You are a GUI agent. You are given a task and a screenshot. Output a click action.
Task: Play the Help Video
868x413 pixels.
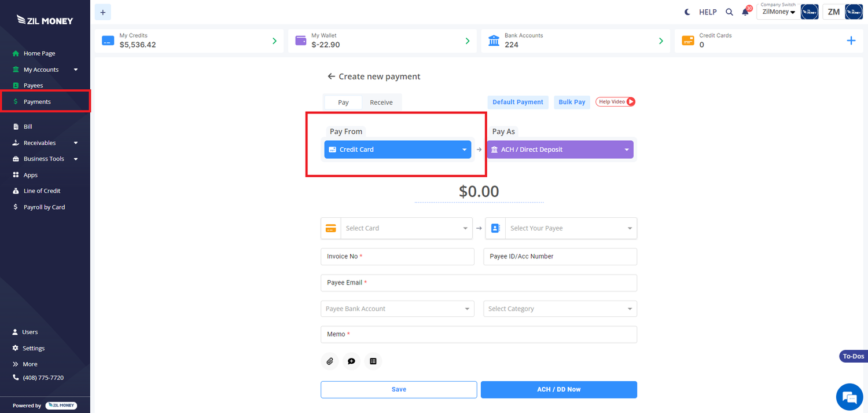coord(616,101)
